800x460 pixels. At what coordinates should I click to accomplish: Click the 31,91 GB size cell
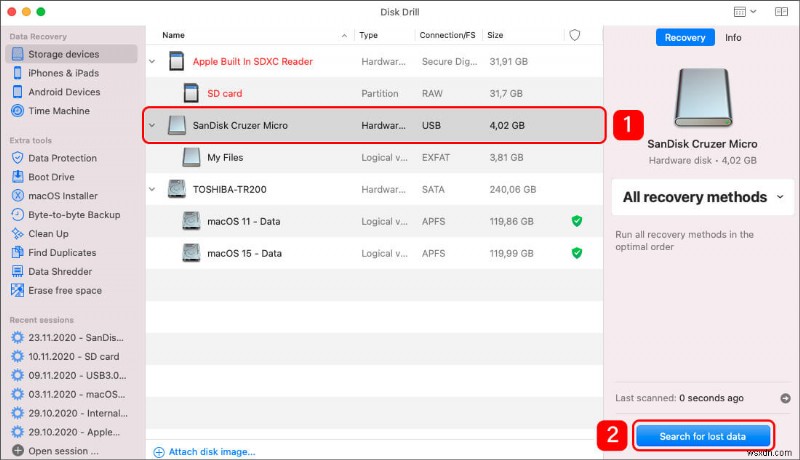click(509, 61)
